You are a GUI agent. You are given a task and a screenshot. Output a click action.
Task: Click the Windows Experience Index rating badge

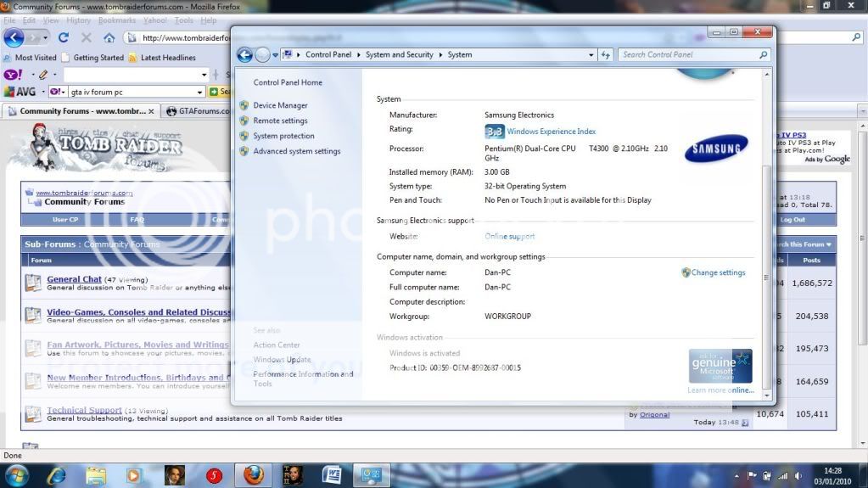(495, 132)
